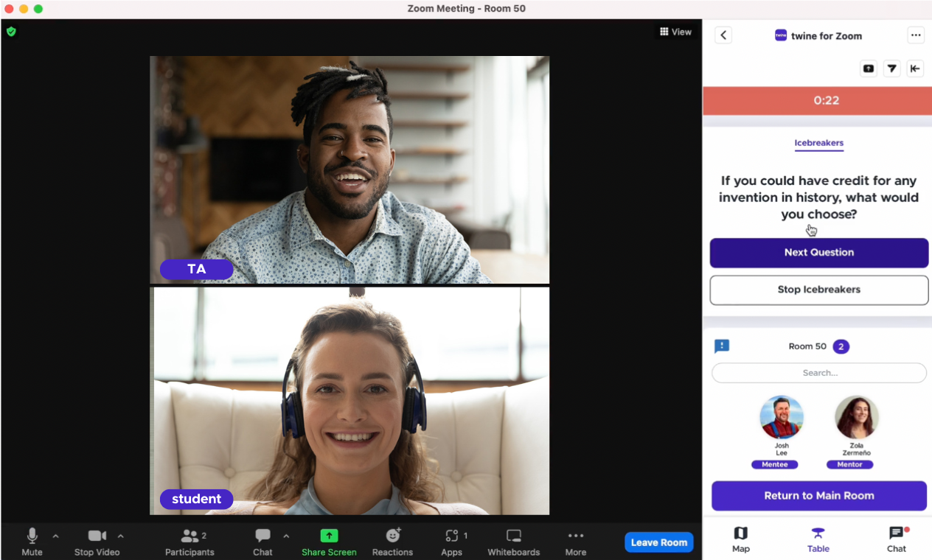The image size is (932, 560).
Task: Open the Reactions menu
Action: (392, 542)
